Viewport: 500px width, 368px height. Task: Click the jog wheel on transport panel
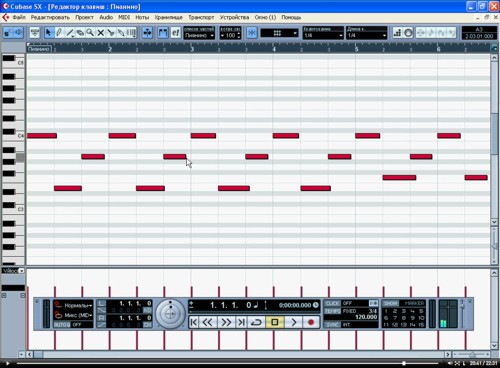tap(170, 313)
